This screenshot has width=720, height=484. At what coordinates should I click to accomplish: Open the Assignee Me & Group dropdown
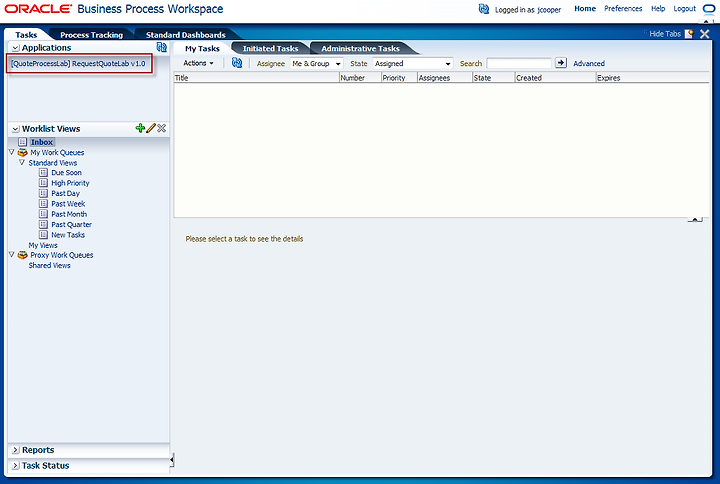[317, 64]
